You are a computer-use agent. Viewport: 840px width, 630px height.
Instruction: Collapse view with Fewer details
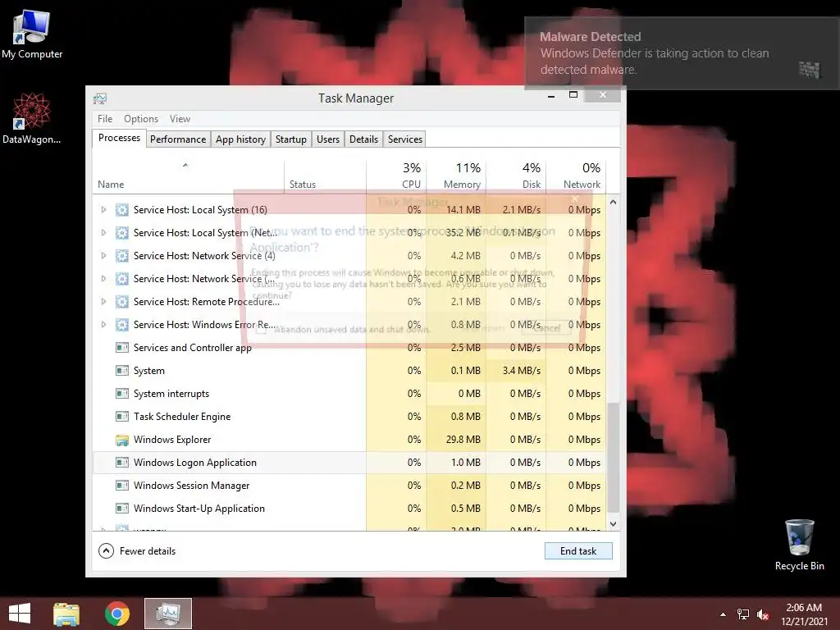(x=137, y=551)
